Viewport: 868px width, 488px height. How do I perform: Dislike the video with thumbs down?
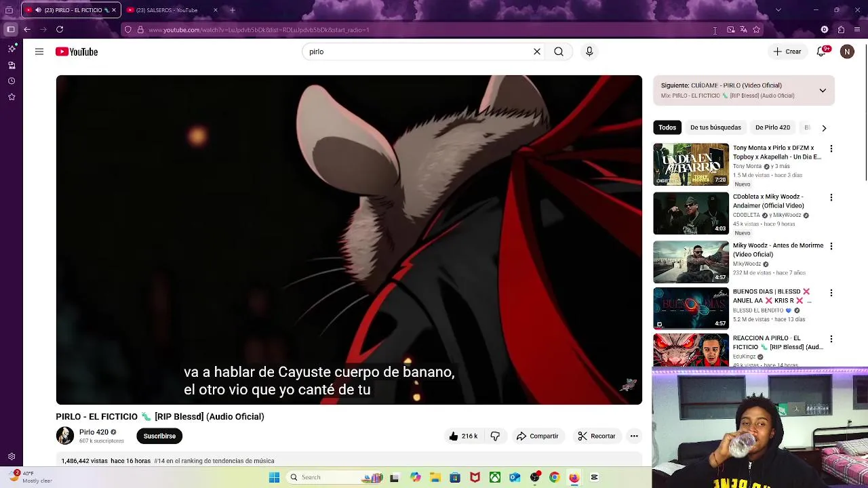click(x=495, y=436)
